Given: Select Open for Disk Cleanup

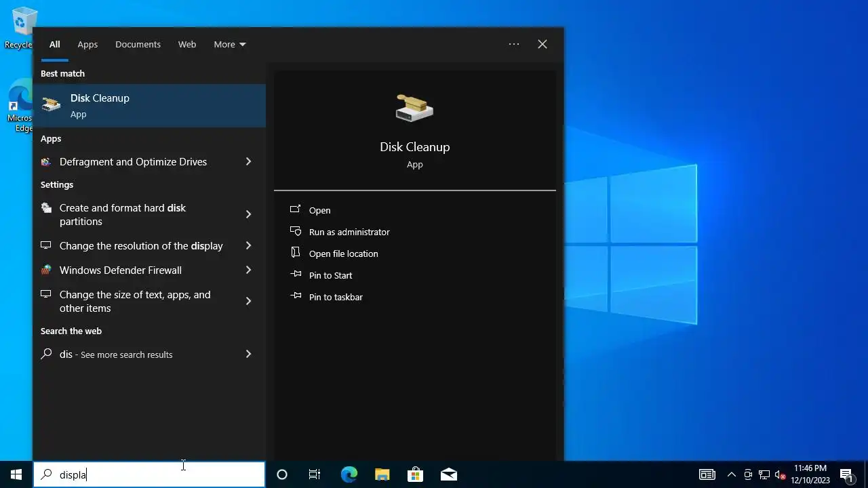Looking at the screenshot, I should 320,210.
